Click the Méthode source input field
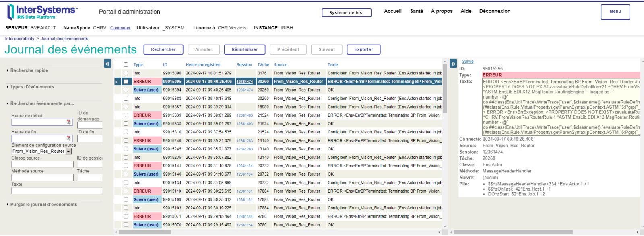Image resolution: width=644 pixels, height=236 pixels. tap(43, 177)
